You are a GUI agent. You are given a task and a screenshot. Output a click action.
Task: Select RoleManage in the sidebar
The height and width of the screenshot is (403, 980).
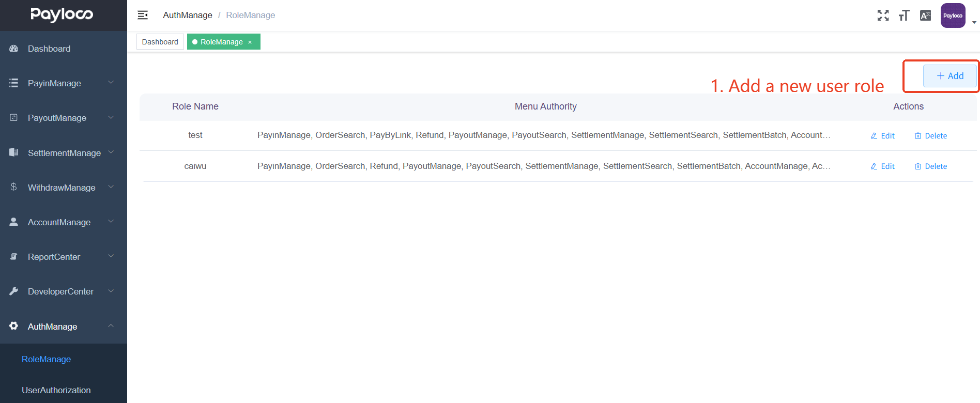point(46,359)
